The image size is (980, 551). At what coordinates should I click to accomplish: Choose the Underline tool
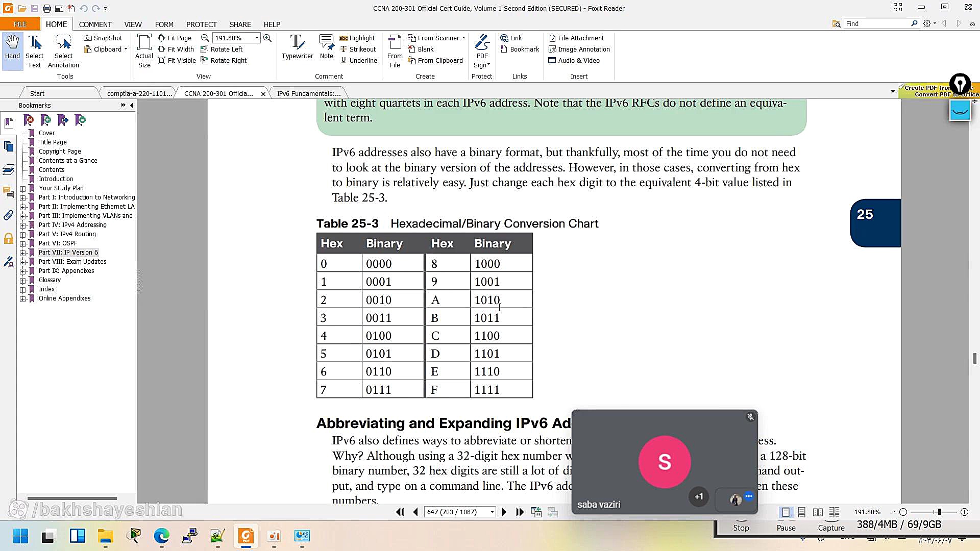point(358,60)
